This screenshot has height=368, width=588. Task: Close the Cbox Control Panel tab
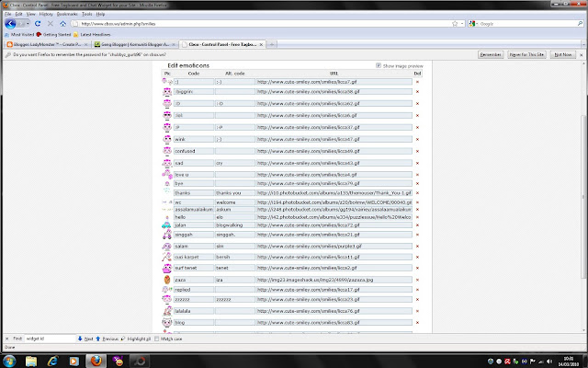tap(261, 45)
